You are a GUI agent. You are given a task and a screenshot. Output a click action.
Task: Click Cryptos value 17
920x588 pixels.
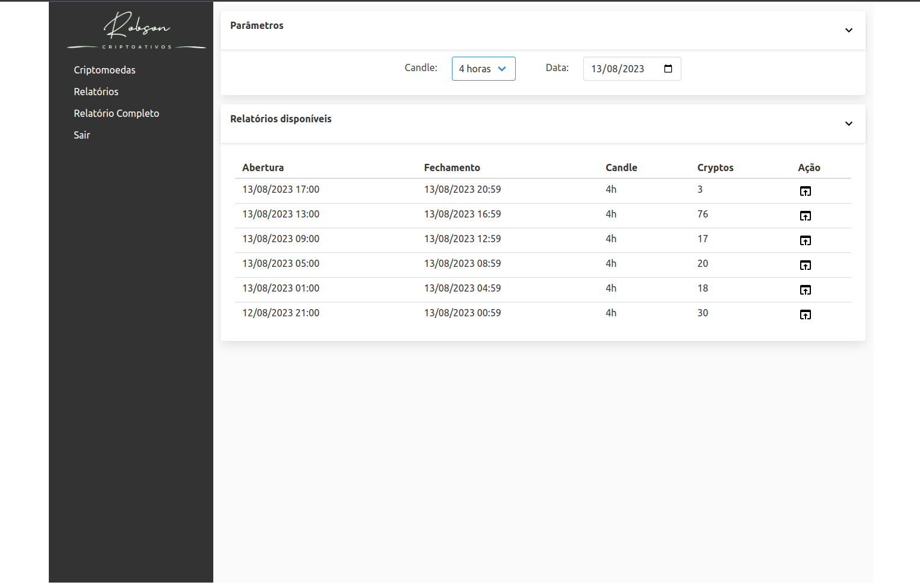[x=703, y=239]
